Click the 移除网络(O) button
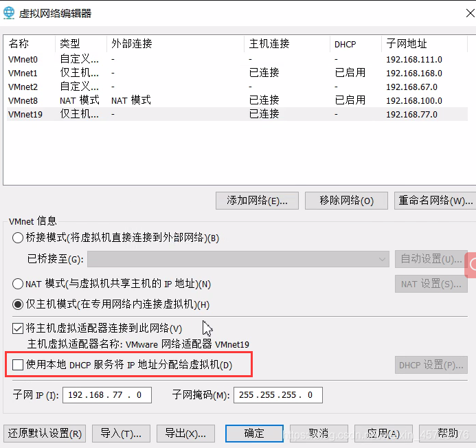476x448 pixels. tap(346, 201)
